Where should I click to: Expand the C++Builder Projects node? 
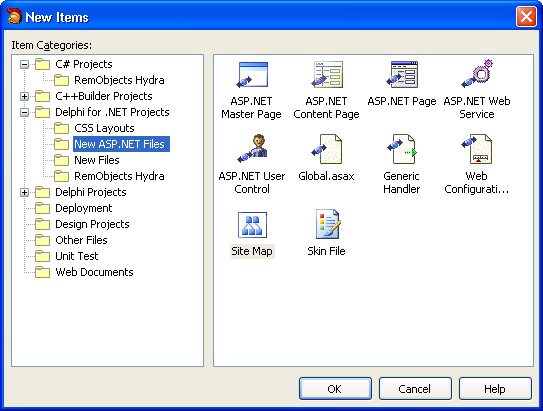[24, 96]
